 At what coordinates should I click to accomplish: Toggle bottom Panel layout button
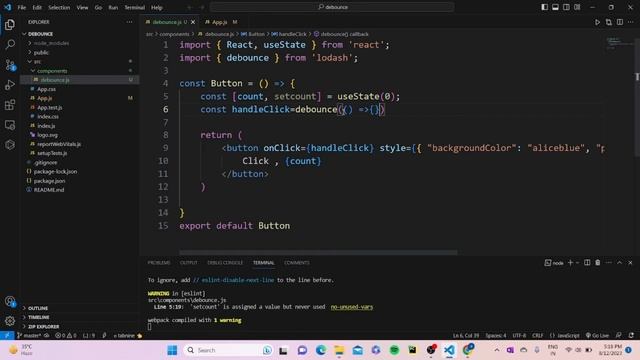[555, 7]
